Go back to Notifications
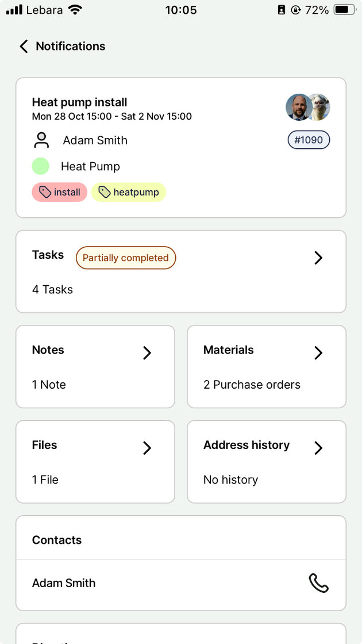362x644 pixels. [70, 47]
